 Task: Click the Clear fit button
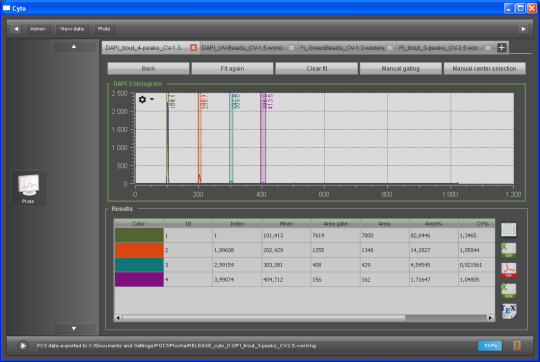(x=316, y=69)
